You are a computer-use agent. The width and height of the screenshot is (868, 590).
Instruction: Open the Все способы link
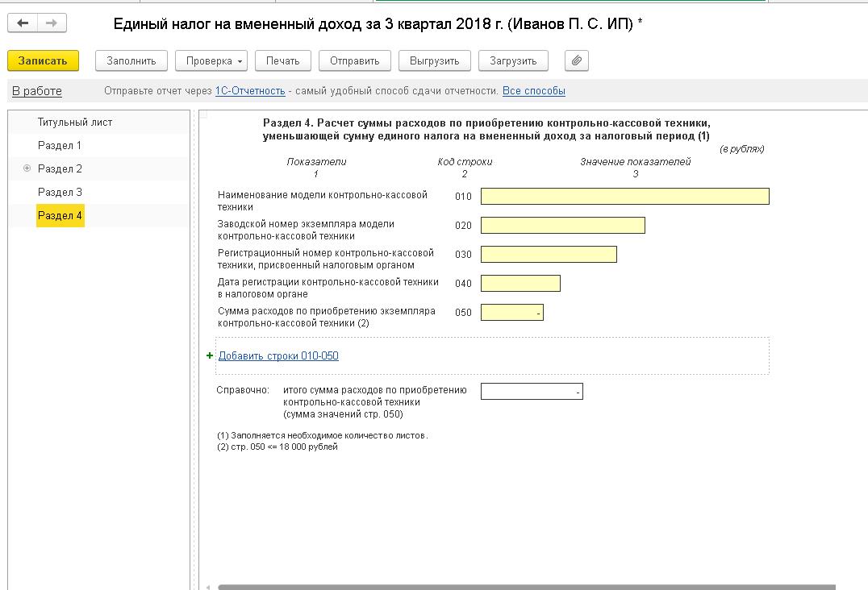(533, 91)
